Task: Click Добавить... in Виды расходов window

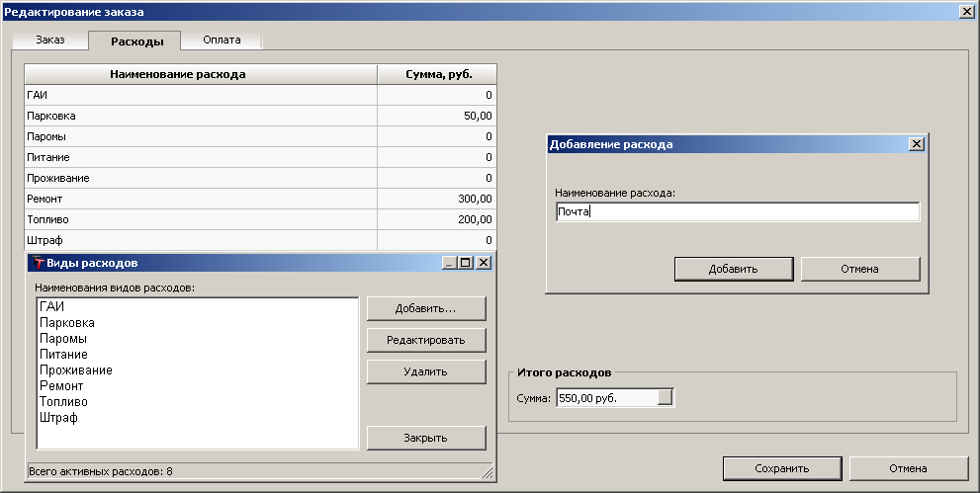Action: [x=425, y=308]
